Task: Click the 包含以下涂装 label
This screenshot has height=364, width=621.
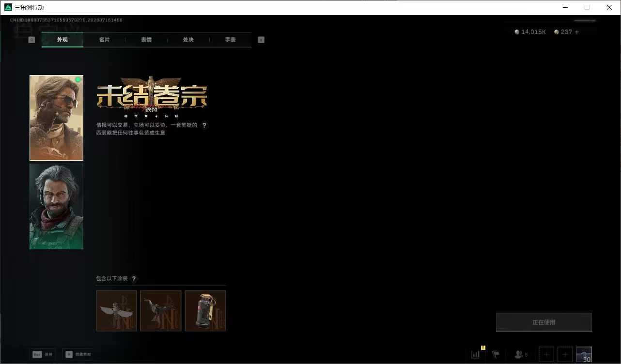Action: click(x=112, y=279)
